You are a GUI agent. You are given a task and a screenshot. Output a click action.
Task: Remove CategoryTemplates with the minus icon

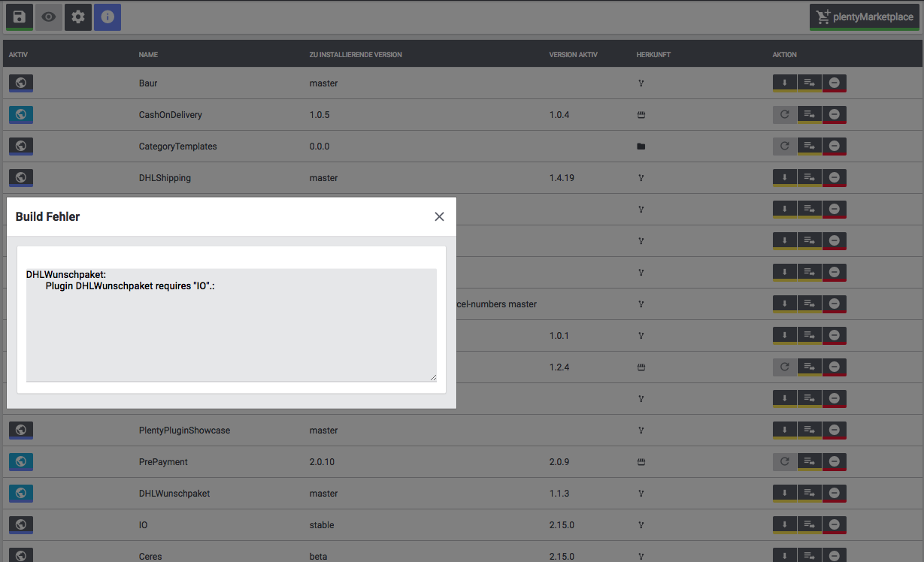835,147
